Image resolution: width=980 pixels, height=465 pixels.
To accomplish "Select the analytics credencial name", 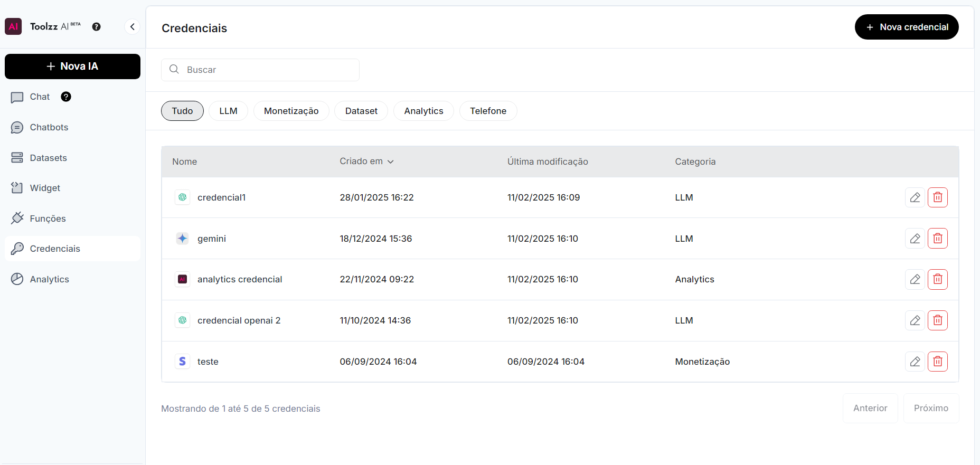I will (x=240, y=279).
